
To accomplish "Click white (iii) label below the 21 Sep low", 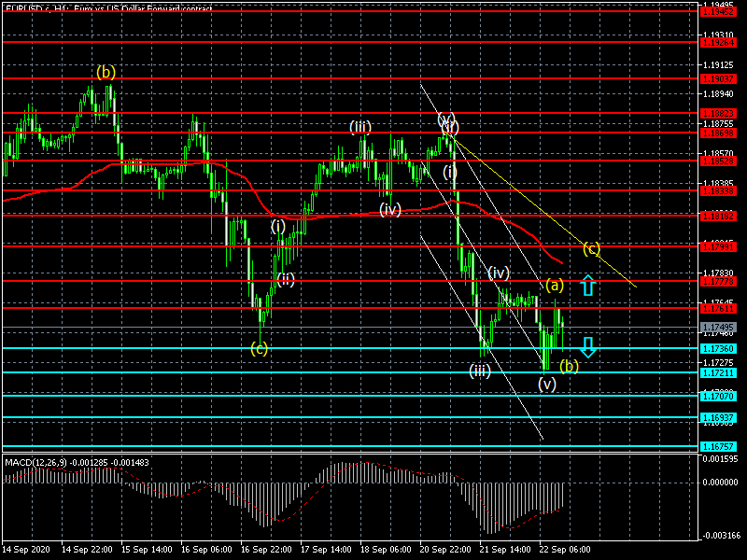I will coord(480,371).
